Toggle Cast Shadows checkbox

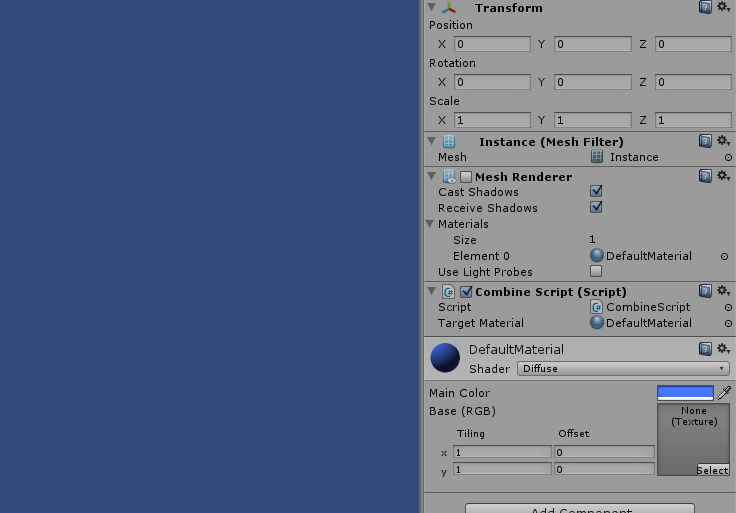point(596,191)
